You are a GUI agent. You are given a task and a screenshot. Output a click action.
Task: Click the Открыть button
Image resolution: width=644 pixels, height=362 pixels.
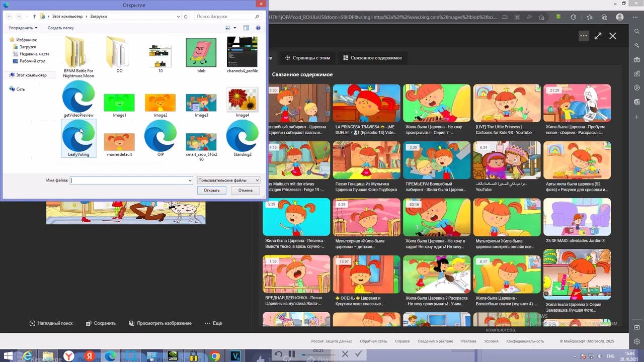tap(212, 191)
